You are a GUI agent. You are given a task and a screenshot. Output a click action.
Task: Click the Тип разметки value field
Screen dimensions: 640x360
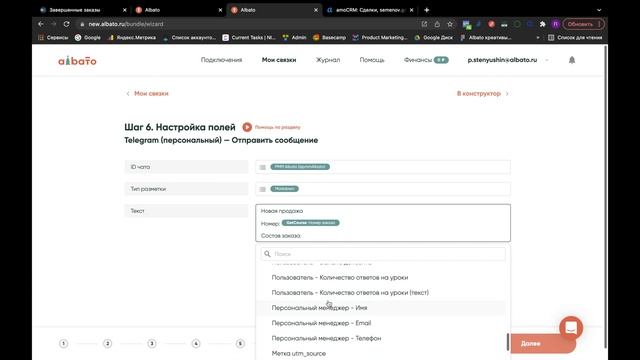tap(383, 189)
